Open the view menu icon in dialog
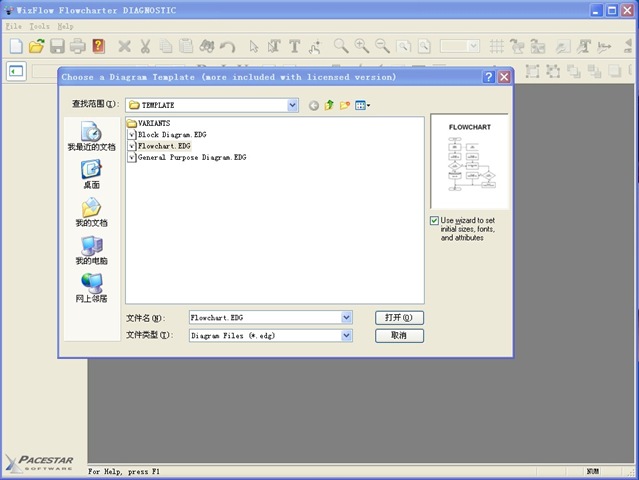639x480 pixels. pos(362,106)
